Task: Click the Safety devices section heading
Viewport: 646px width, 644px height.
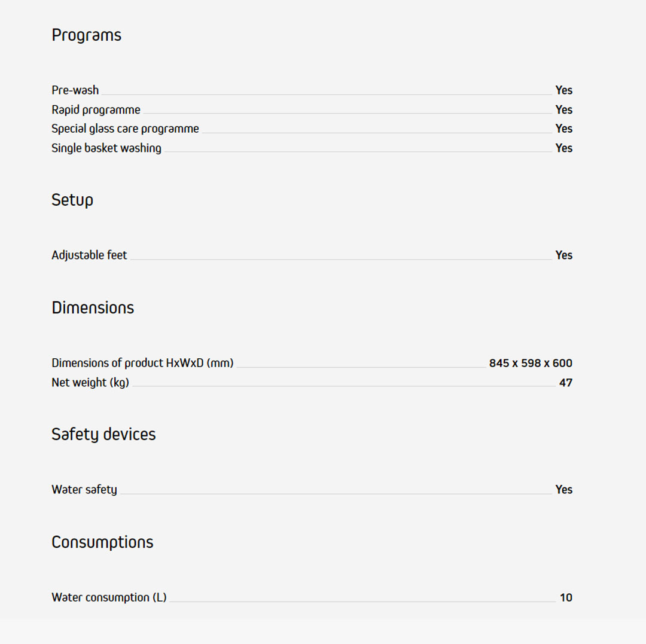Action: point(103,434)
